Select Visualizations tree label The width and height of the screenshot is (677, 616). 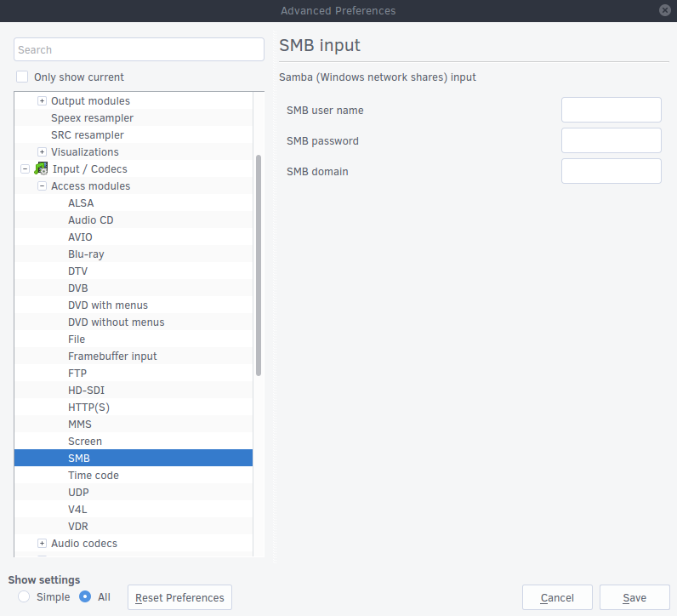point(85,152)
